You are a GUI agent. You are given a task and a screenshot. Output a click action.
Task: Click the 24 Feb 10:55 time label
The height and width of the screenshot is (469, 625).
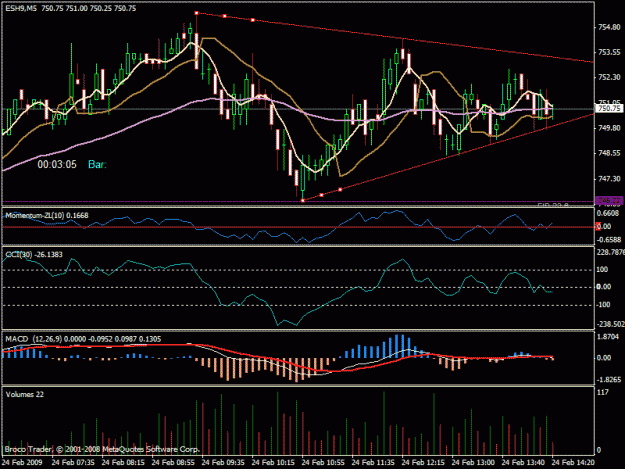[323, 463]
